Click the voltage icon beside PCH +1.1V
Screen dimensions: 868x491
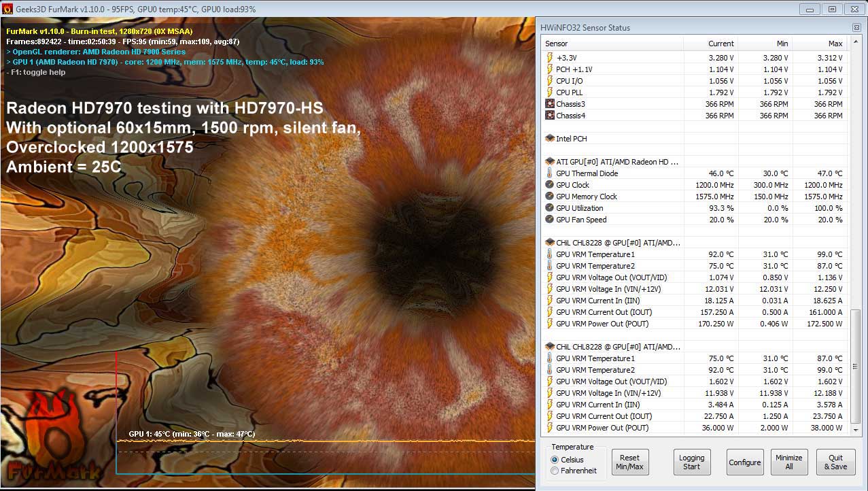[550, 69]
